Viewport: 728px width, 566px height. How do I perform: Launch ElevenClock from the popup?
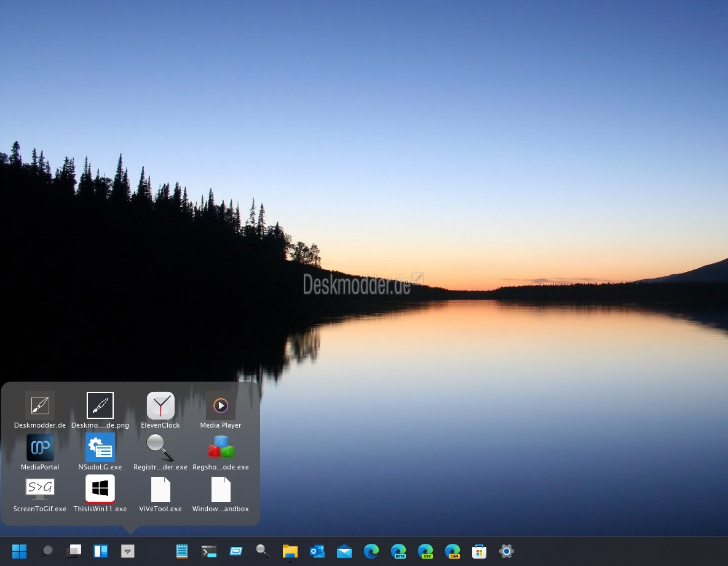pos(160,406)
